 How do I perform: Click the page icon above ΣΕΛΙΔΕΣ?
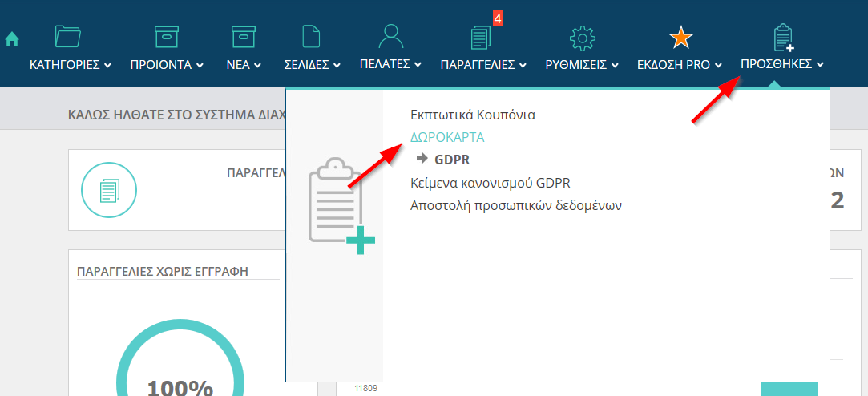pyautogui.click(x=311, y=37)
